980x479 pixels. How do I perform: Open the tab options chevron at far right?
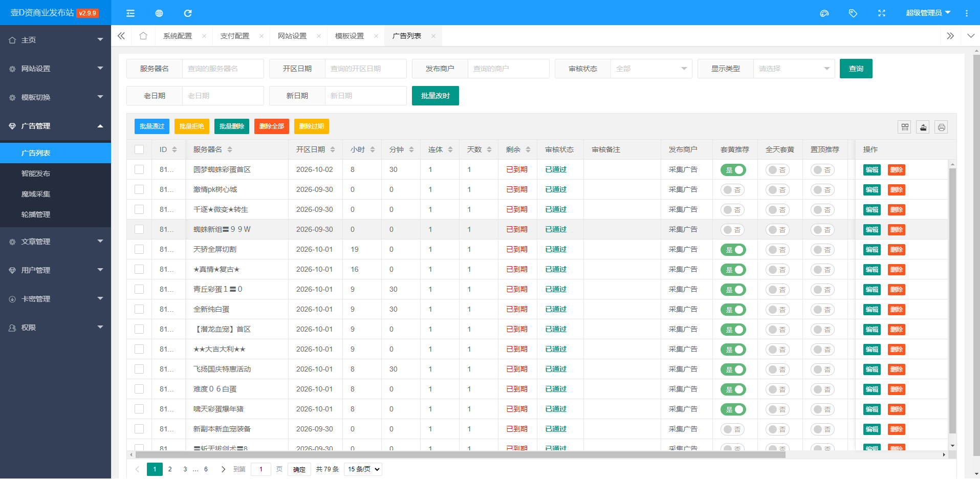[x=971, y=36]
